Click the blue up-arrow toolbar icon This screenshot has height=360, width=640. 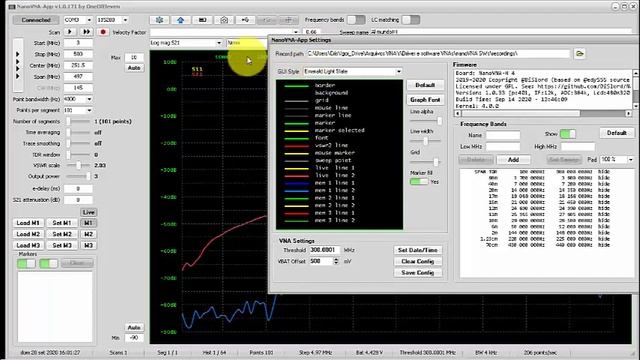[x=180, y=20]
